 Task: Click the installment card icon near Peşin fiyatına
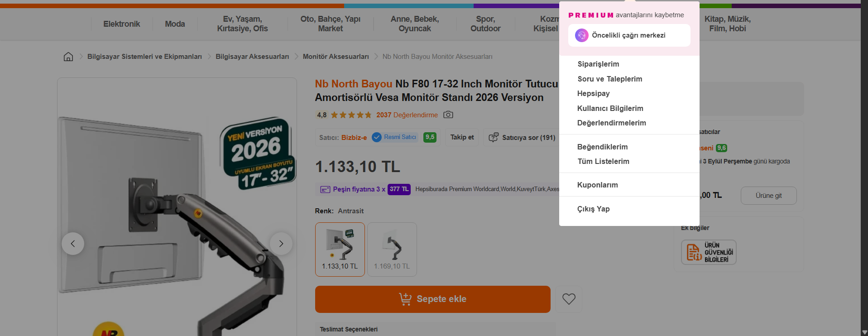coord(325,189)
